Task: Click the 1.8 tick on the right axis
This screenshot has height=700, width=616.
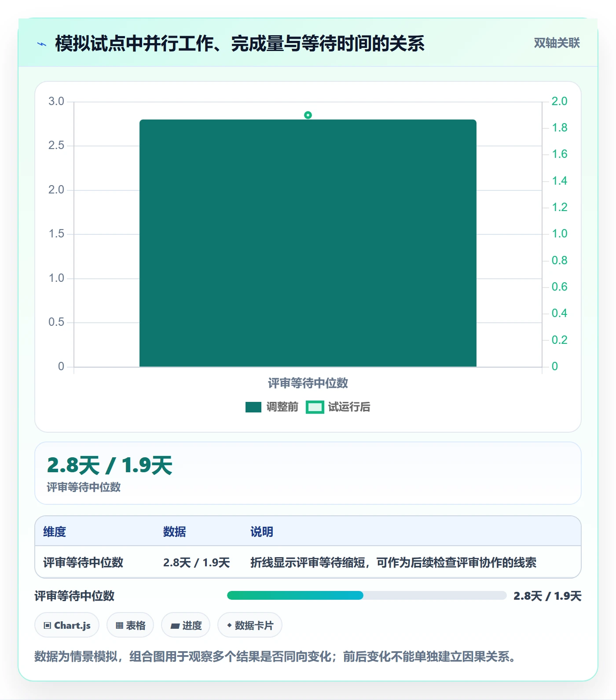Action: [559, 128]
